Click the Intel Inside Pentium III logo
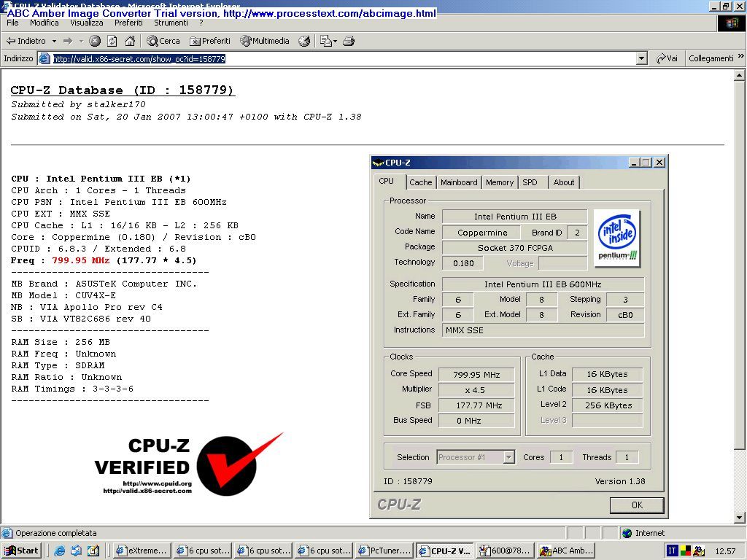The height and width of the screenshot is (560, 747). point(617,238)
